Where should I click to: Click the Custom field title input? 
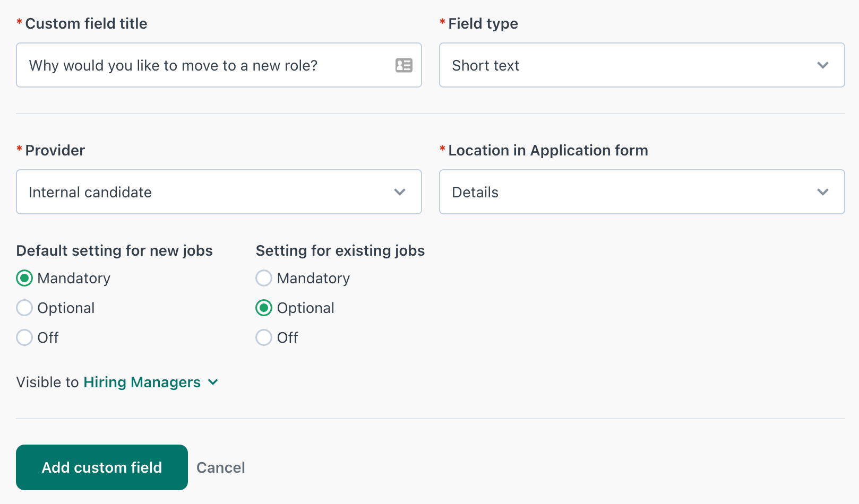219,65
